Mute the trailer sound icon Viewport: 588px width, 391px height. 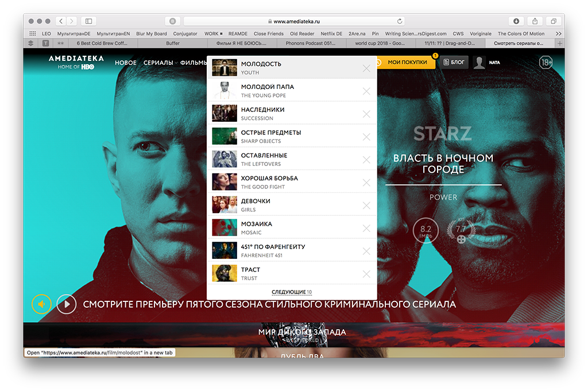[41, 304]
